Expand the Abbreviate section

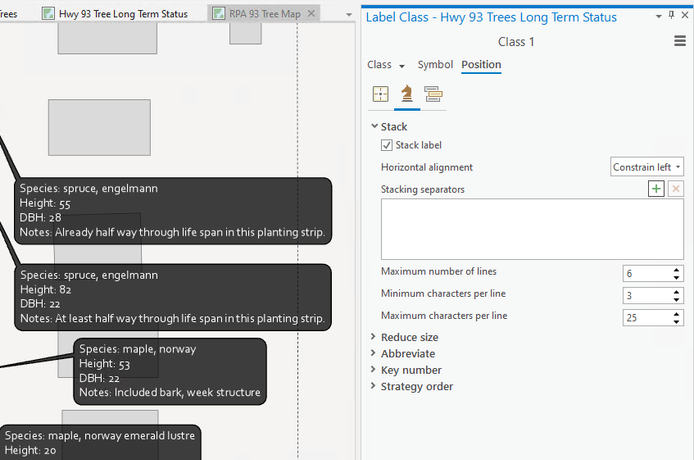407,353
